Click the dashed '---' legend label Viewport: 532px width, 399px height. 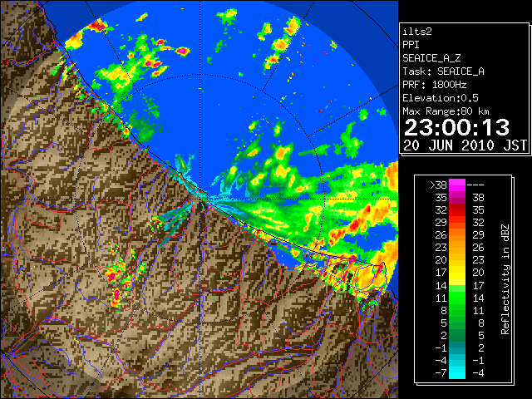(475, 185)
